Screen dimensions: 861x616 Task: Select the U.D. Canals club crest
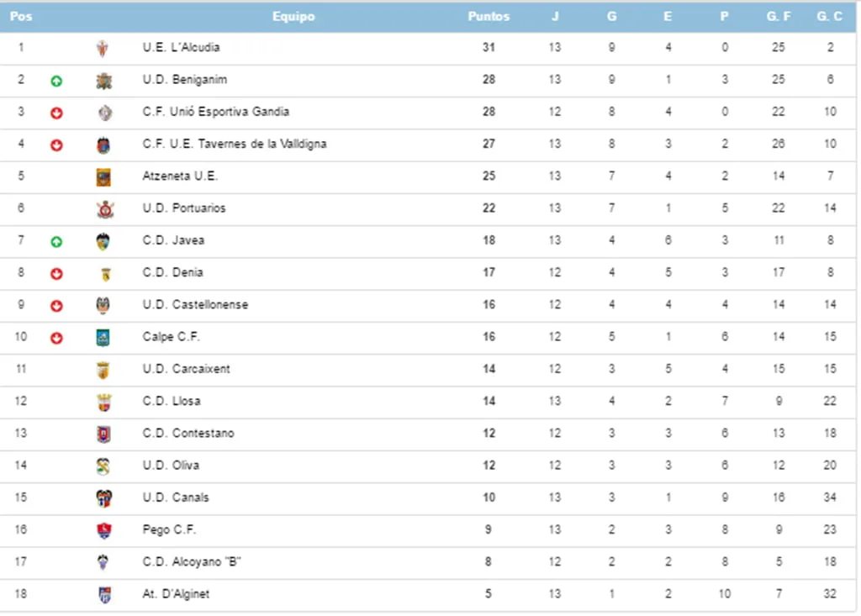pos(103,498)
